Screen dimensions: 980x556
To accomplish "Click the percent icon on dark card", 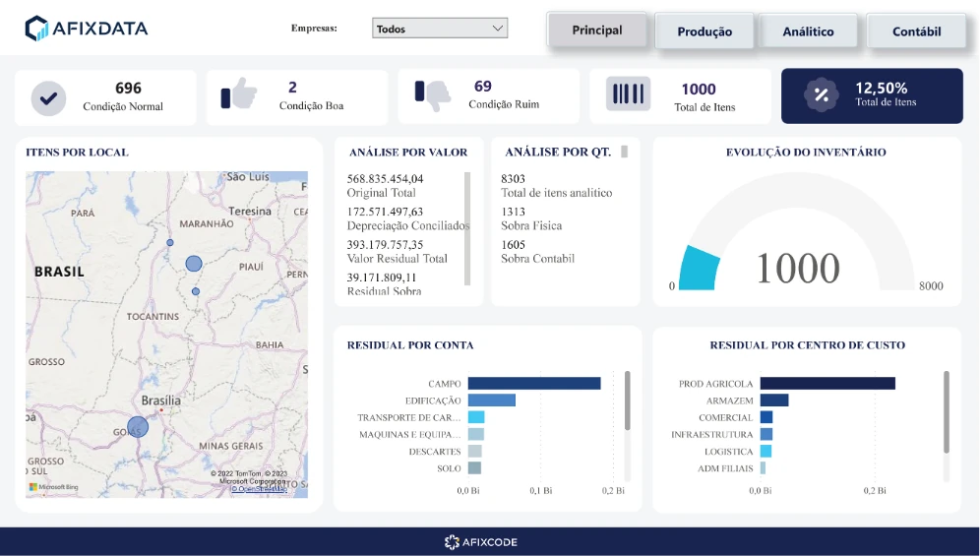I will pyautogui.click(x=820, y=95).
